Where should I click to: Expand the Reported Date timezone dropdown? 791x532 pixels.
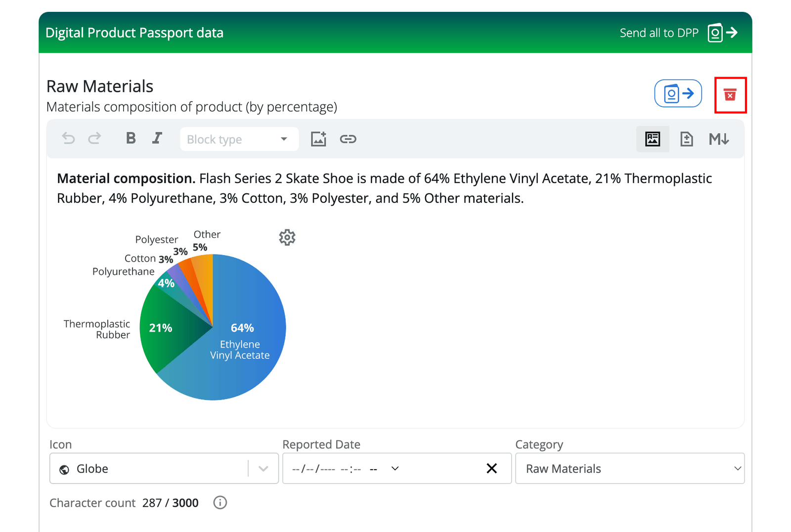click(395, 468)
